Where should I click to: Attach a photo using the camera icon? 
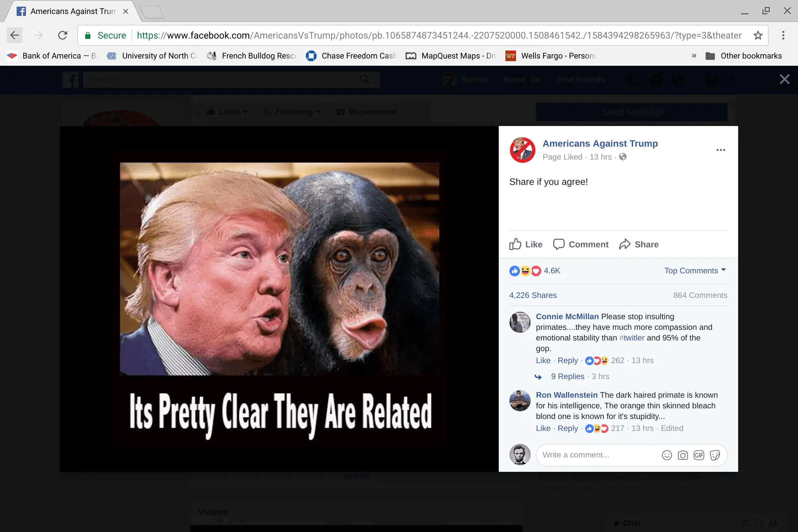coord(683,455)
